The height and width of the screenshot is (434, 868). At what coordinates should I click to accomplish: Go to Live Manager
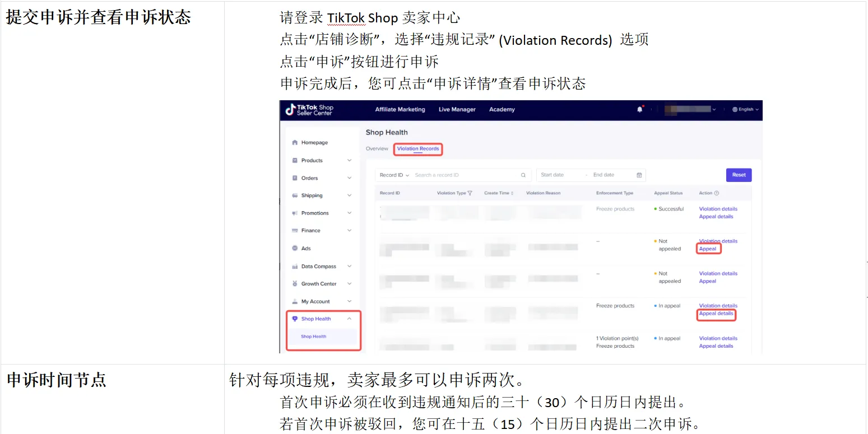click(457, 110)
